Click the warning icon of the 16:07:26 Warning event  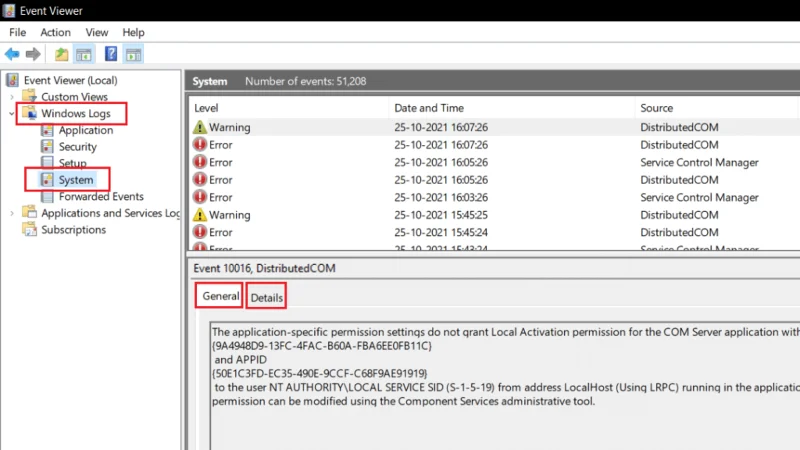pos(199,127)
